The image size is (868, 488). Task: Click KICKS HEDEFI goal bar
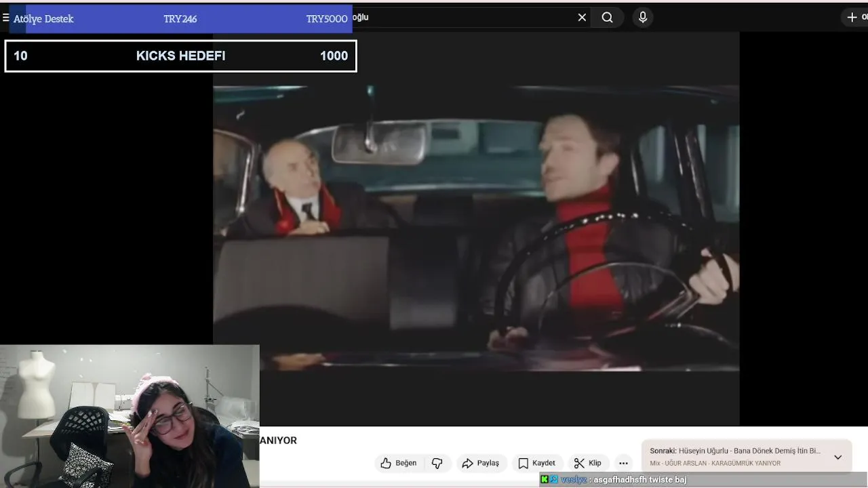point(180,56)
